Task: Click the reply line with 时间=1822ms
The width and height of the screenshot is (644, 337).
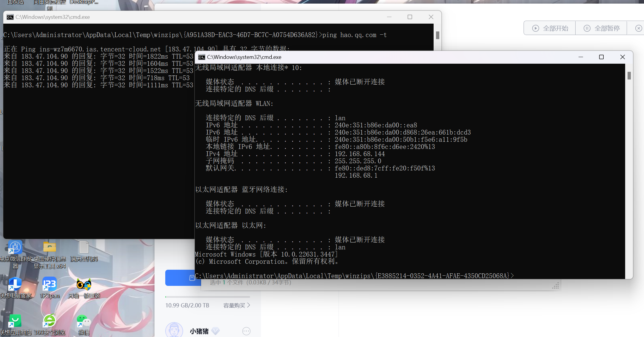Action: 98,57
